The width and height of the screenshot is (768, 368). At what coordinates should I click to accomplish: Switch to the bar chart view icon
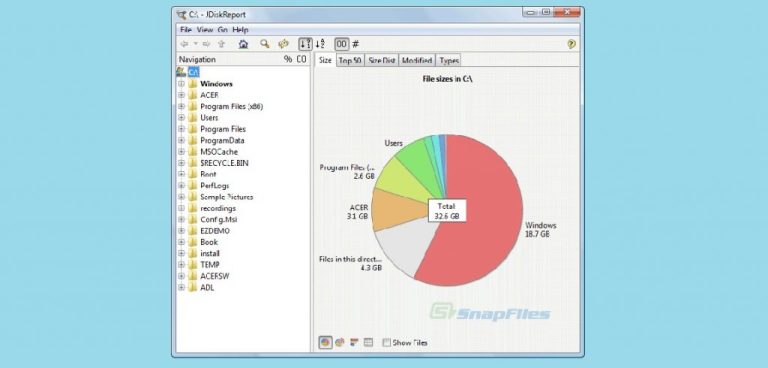click(354, 343)
